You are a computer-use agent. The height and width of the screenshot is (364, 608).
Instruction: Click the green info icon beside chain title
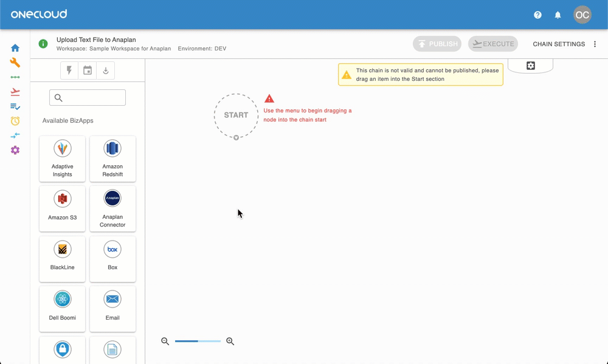[43, 44]
